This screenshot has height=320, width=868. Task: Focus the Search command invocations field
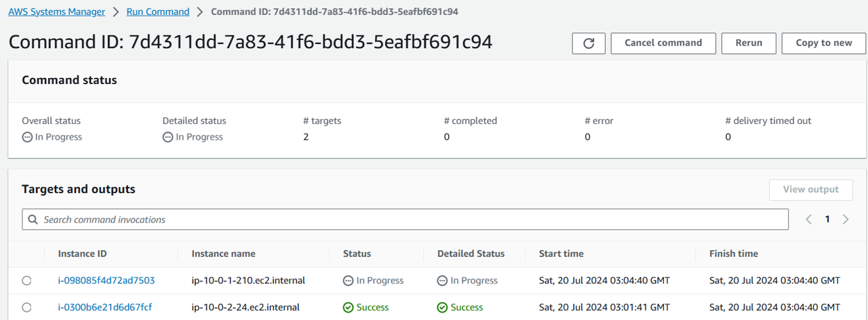[x=407, y=220]
